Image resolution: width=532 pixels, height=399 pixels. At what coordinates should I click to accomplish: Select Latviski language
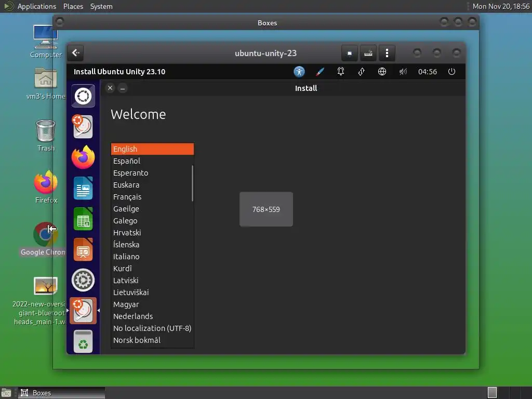point(152,280)
